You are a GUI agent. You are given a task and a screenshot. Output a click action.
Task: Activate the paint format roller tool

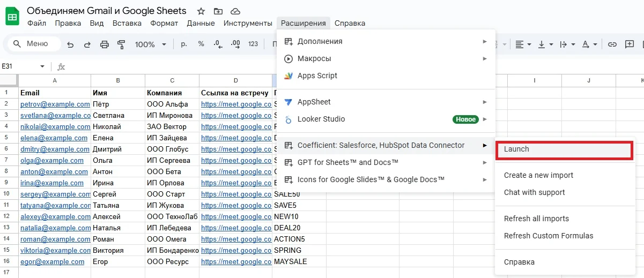click(121, 44)
